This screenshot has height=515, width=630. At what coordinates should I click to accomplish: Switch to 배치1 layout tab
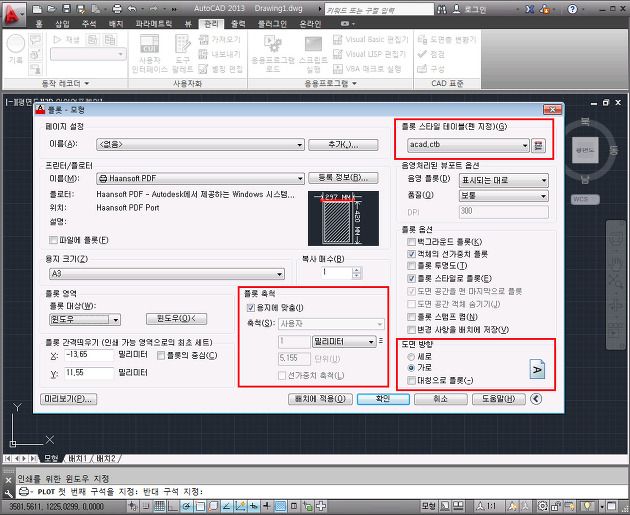click(78, 458)
